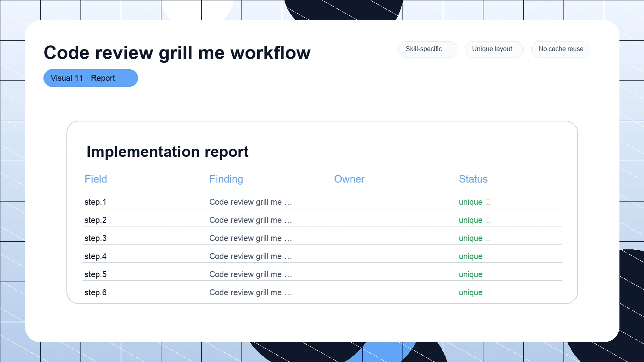Click the finding text in step.3 row
Viewport: 644px width, 362px height.
(x=250, y=238)
